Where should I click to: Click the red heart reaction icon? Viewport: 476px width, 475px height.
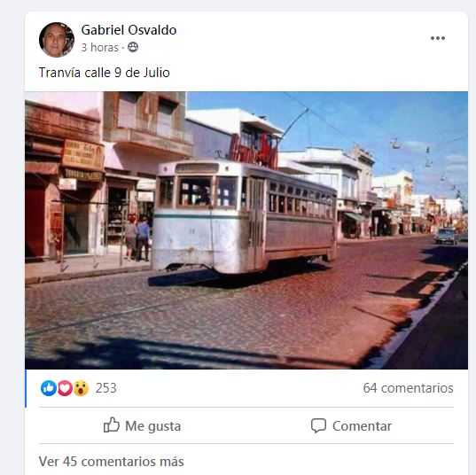(x=65, y=388)
